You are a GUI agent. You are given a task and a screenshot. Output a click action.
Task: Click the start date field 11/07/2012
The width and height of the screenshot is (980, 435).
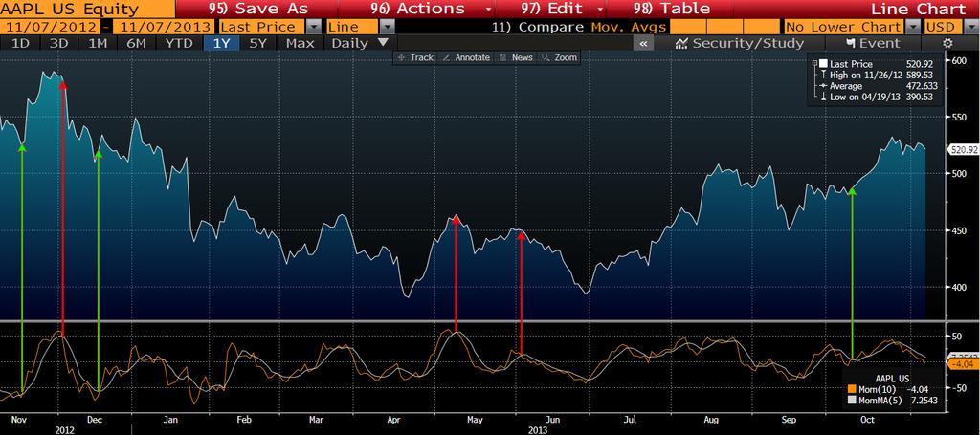coord(50,27)
